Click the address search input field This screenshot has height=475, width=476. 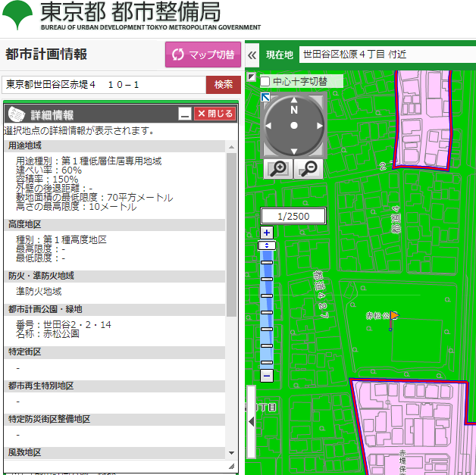104,84
